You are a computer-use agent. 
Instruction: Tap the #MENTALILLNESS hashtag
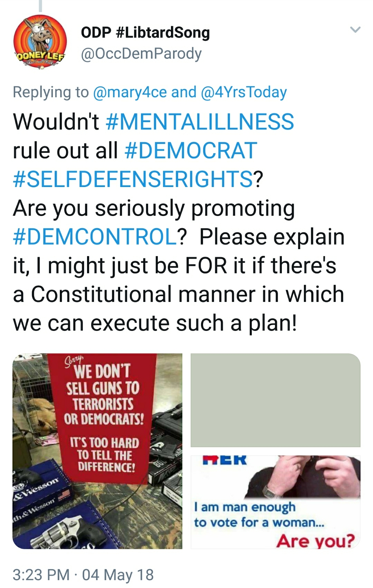point(200,122)
